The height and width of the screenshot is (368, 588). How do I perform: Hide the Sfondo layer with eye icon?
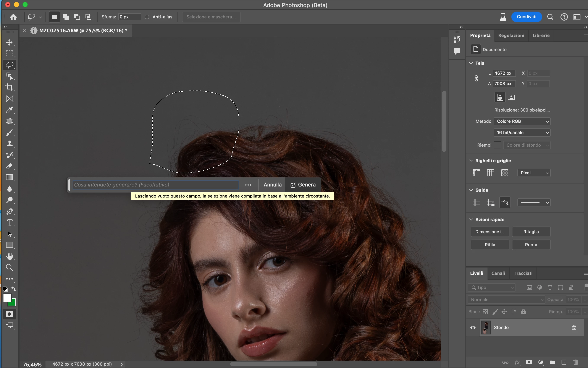[x=473, y=327]
